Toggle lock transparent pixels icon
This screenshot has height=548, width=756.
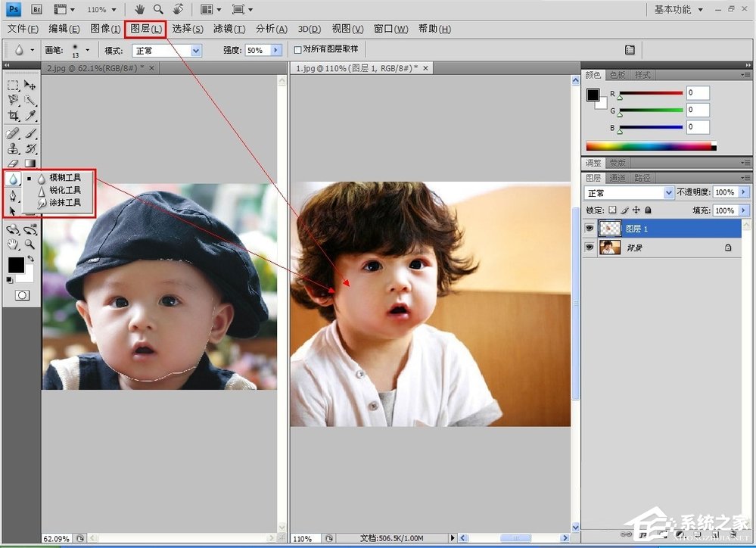(612, 210)
